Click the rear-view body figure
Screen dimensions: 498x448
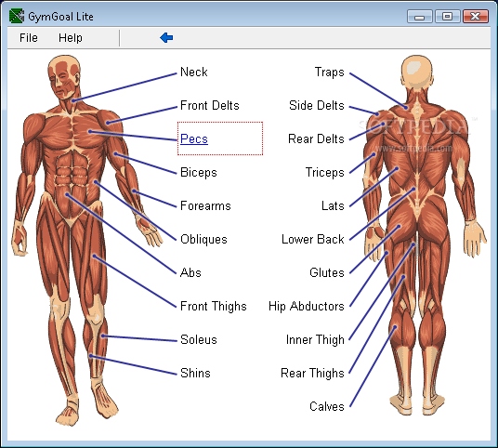click(425, 235)
